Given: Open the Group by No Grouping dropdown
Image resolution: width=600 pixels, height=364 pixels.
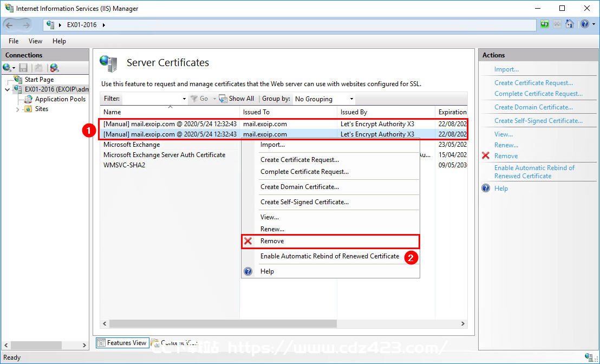Looking at the screenshot, I should click(351, 99).
